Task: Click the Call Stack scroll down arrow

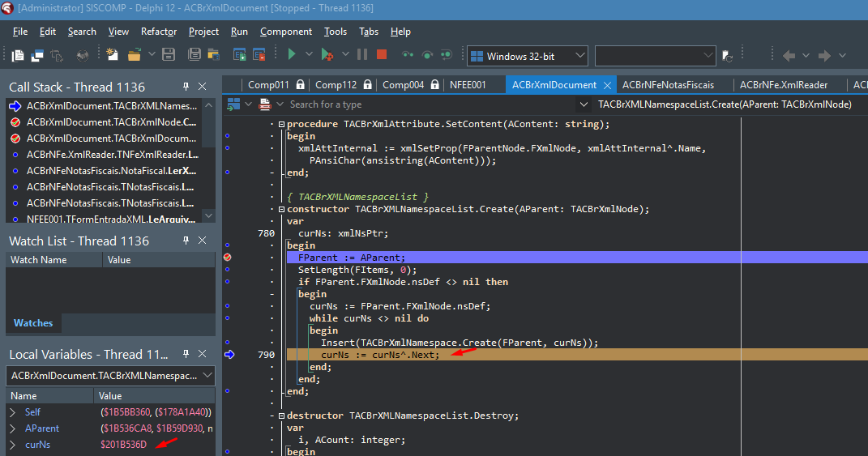Action: (209, 215)
